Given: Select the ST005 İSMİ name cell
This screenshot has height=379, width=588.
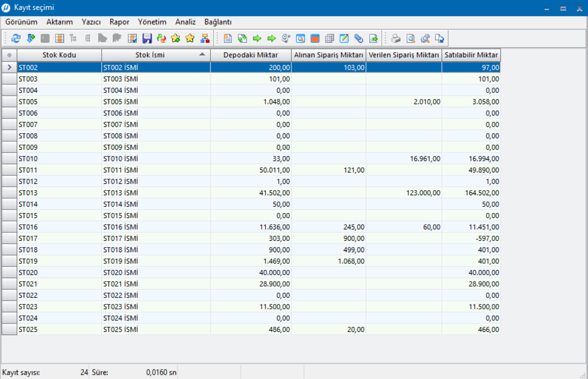Looking at the screenshot, I should pos(156,102).
